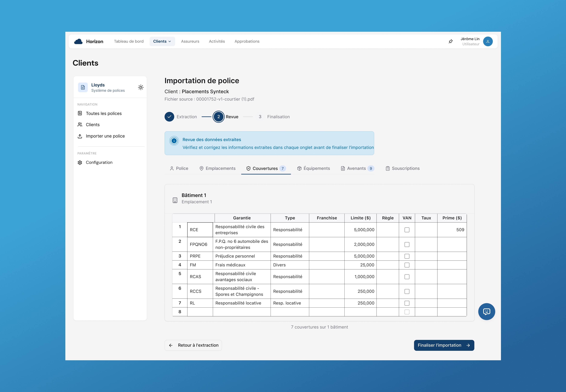Viewport: 566px width, 392px height.
Task: Open Configuration settings in sidebar
Action: click(99, 162)
